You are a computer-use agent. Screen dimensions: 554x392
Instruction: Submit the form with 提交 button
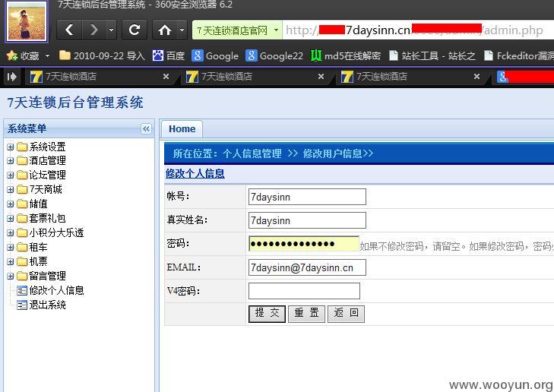tap(267, 314)
